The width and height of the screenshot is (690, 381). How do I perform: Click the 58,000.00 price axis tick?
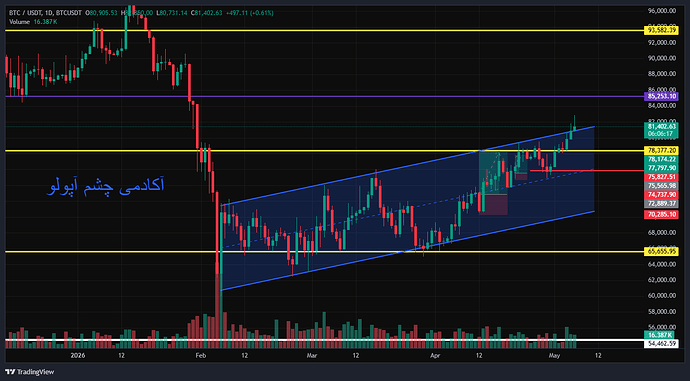coord(662,311)
